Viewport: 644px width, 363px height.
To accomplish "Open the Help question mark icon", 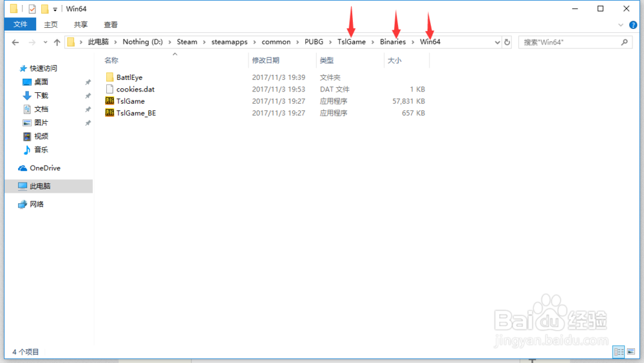I will [x=633, y=25].
